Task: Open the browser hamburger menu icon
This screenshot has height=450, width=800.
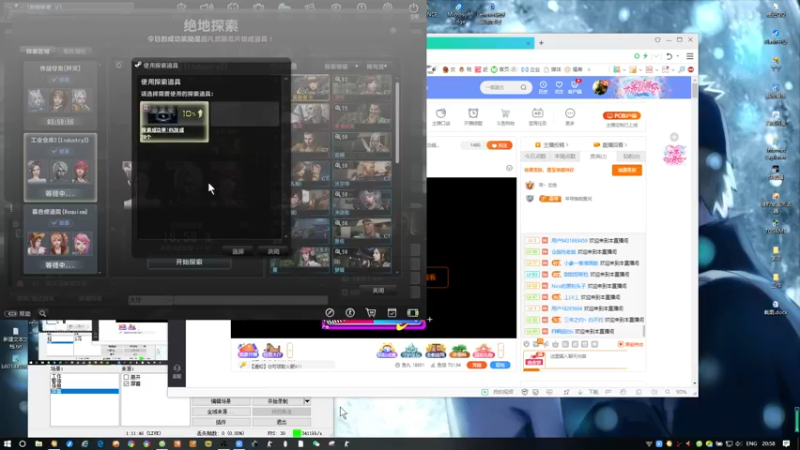Action: (x=690, y=56)
